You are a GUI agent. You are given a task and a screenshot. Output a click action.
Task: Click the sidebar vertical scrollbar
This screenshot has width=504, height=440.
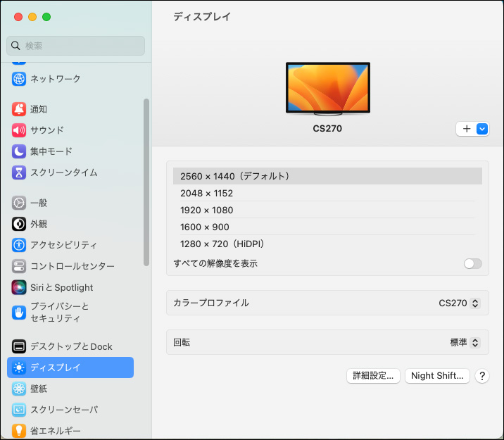click(146, 182)
